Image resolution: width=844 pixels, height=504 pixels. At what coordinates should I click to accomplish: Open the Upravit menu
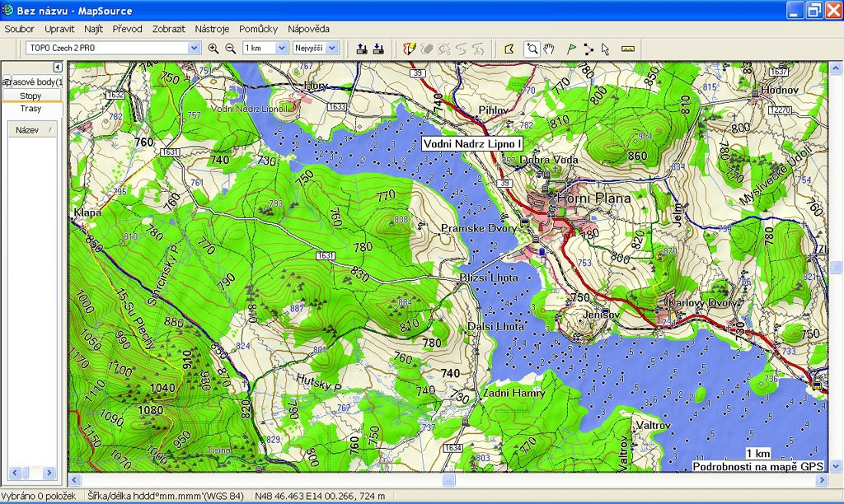(59, 29)
